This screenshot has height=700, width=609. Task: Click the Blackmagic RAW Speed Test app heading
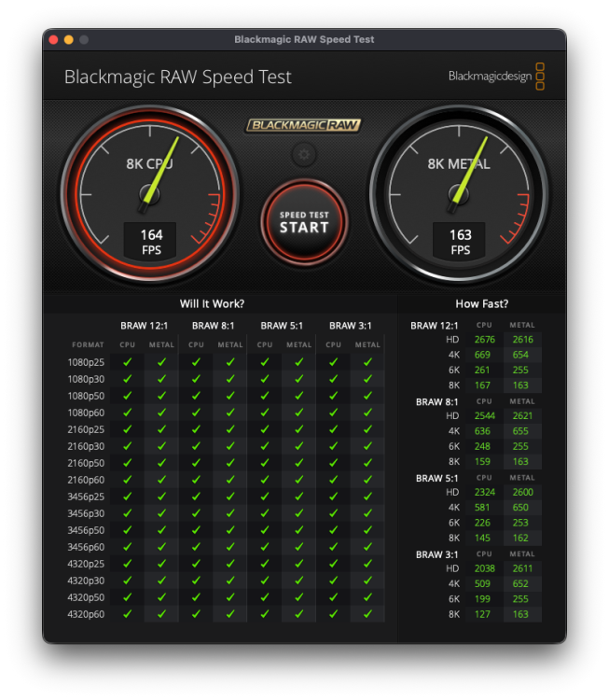pos(177,77)
